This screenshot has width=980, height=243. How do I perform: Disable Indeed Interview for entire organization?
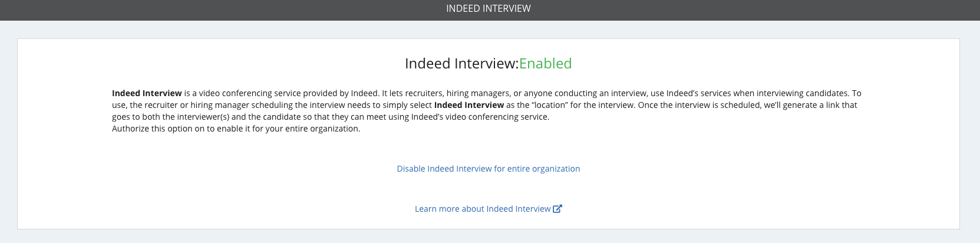pyautogui.click(x=489, y=169)
